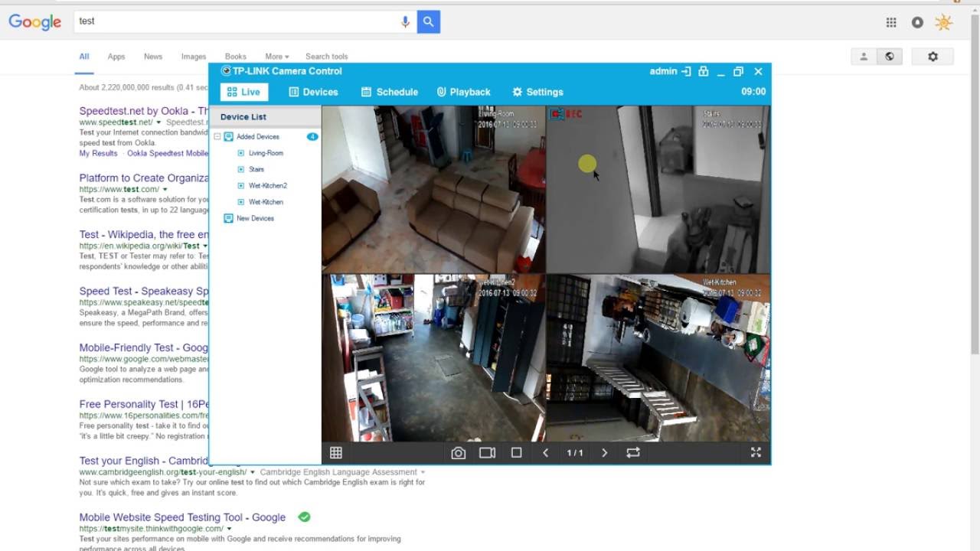
Task: Open the Google account avatar
Action: [943, 22]
